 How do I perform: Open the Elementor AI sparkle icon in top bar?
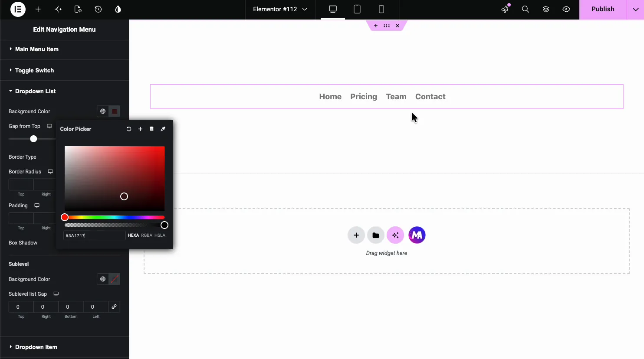[58, 9]
